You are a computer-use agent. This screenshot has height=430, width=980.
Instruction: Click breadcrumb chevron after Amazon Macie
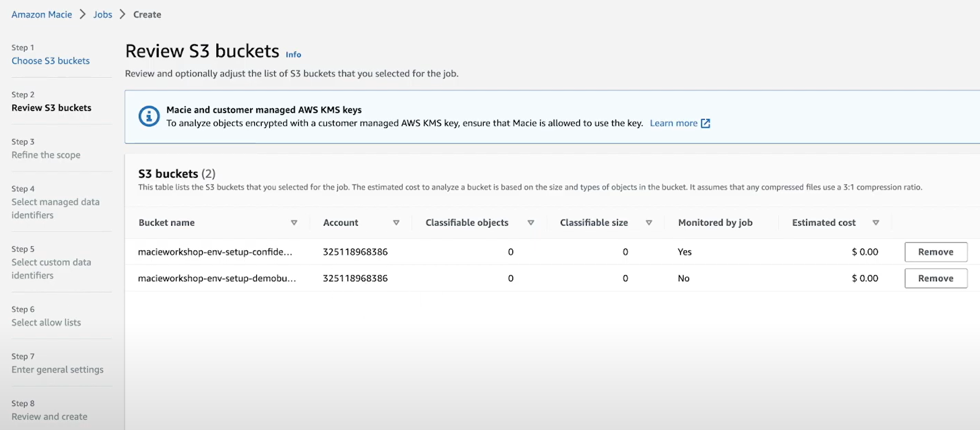coord(82,14)
